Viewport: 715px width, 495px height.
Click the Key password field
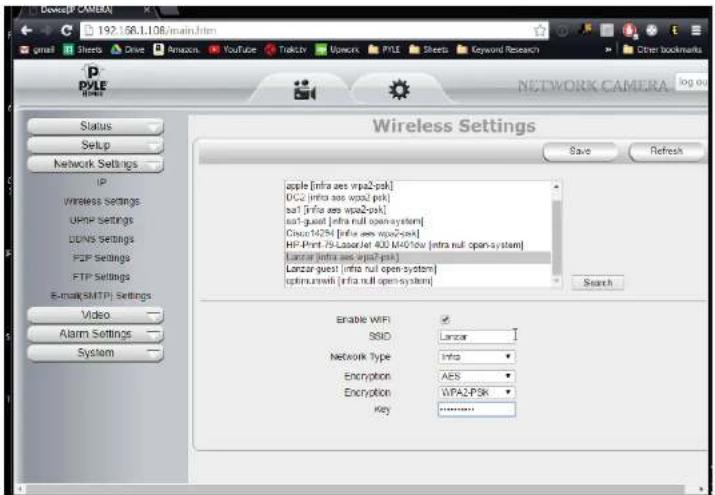(477, 409)
